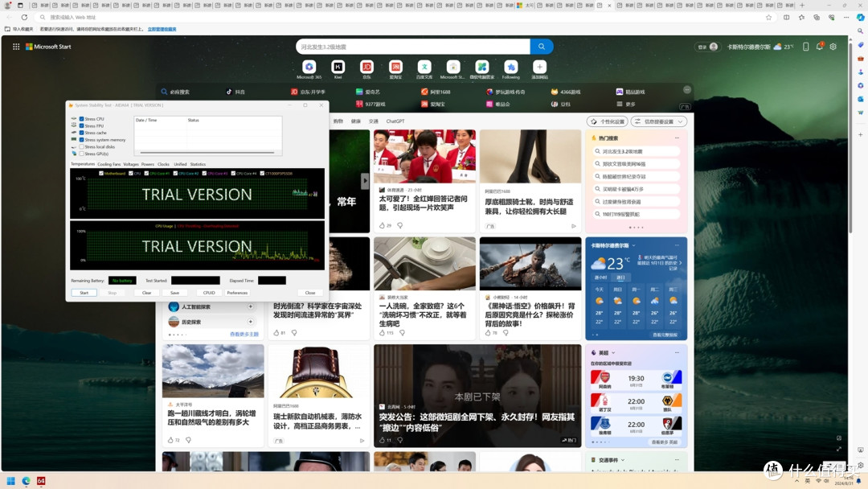Open more options on weather card

point(677,245)
